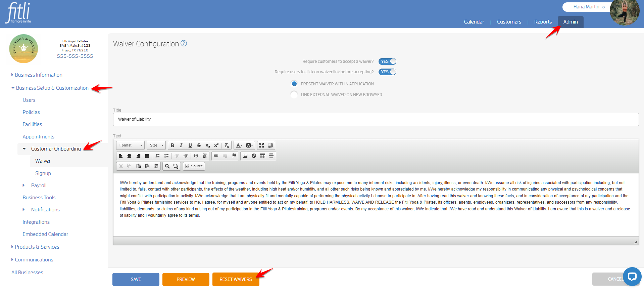Open the Signup page
The image size is (644, 291).
point(43,173)
